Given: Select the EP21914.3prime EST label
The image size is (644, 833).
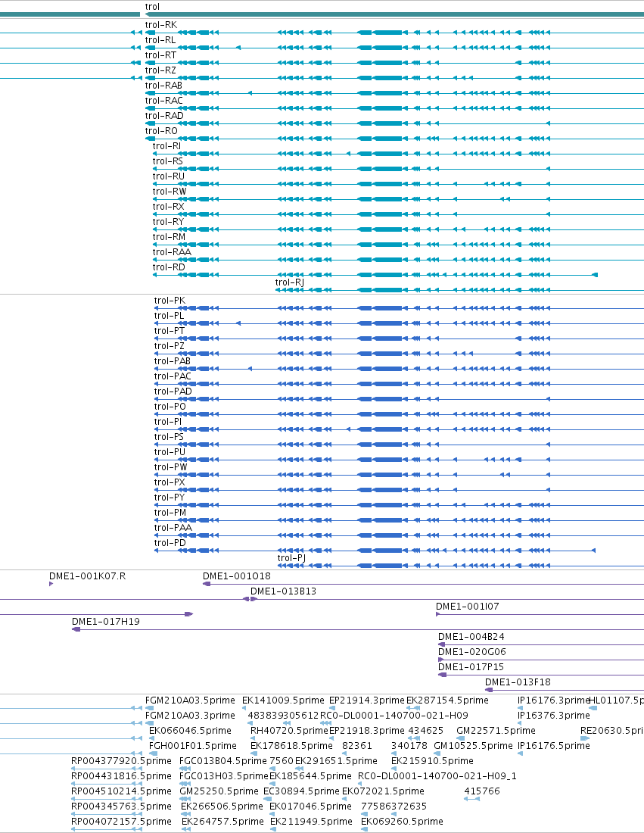Looking at the screenshot, I should [x=367, y=700].
